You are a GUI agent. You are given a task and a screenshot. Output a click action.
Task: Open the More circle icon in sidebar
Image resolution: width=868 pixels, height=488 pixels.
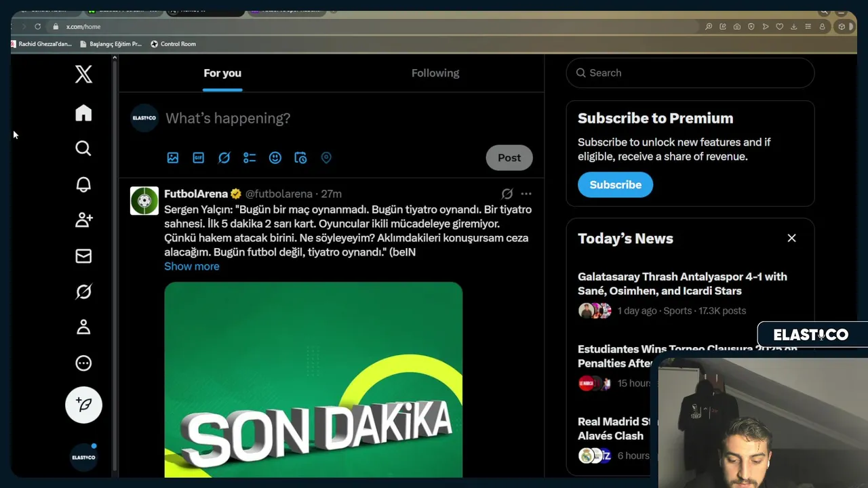pos(83,363)
